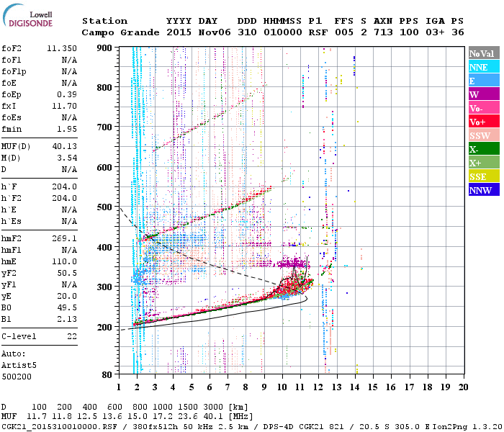Click the B0 value 49.5

[x=67, y=307]
